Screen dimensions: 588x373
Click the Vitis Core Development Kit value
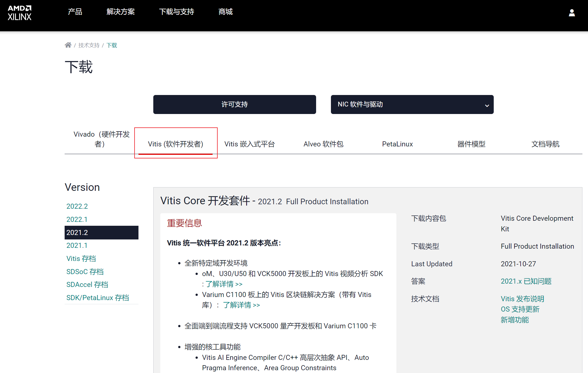537,224
